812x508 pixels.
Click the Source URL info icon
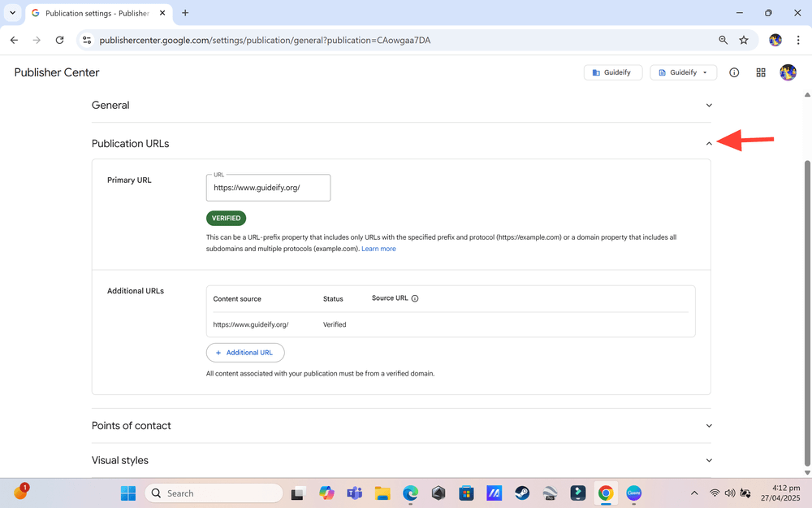[415, 298]
